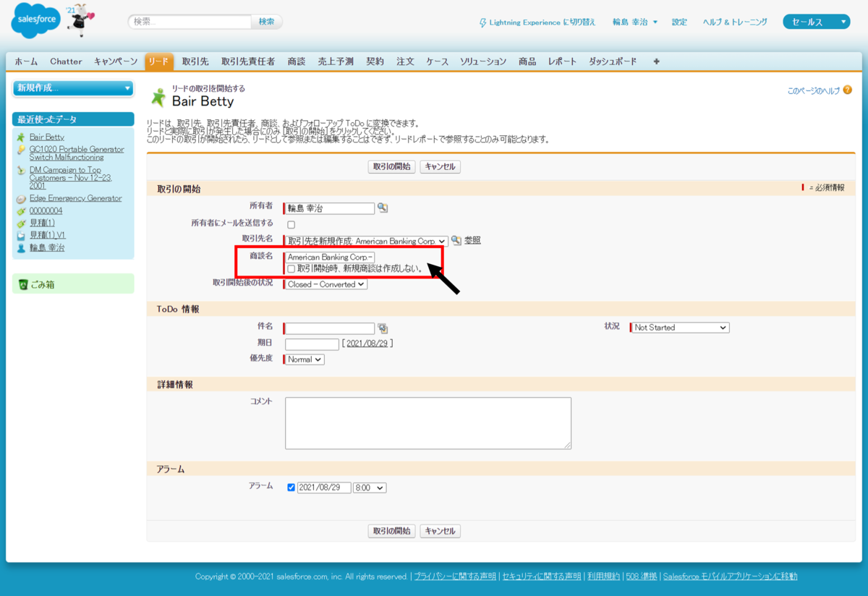Click the top 取引の開始 button

pos(392,166)
